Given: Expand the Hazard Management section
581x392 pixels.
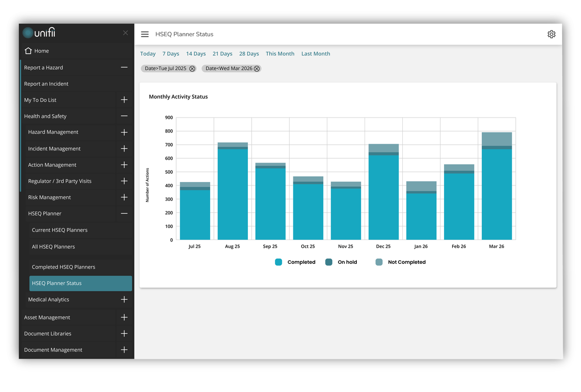Looking at the screenshot, I should (x=124, y=132).
